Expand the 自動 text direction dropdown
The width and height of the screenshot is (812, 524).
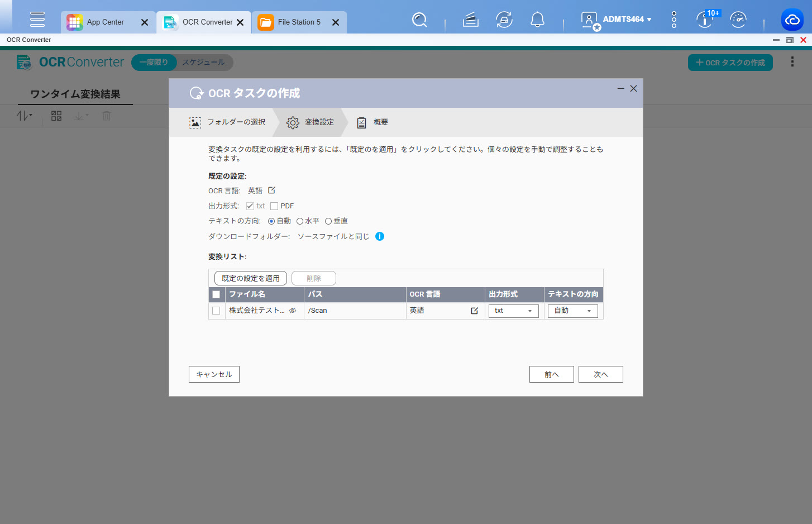tap(572, 311)
